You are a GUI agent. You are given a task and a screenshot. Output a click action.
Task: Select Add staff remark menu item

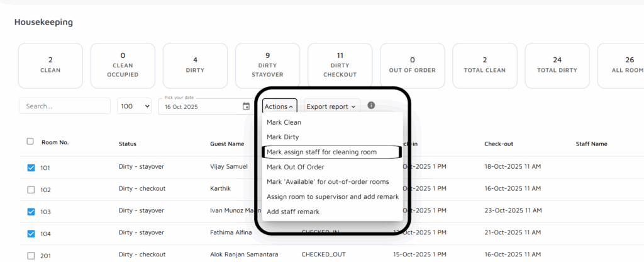[292, 212]
